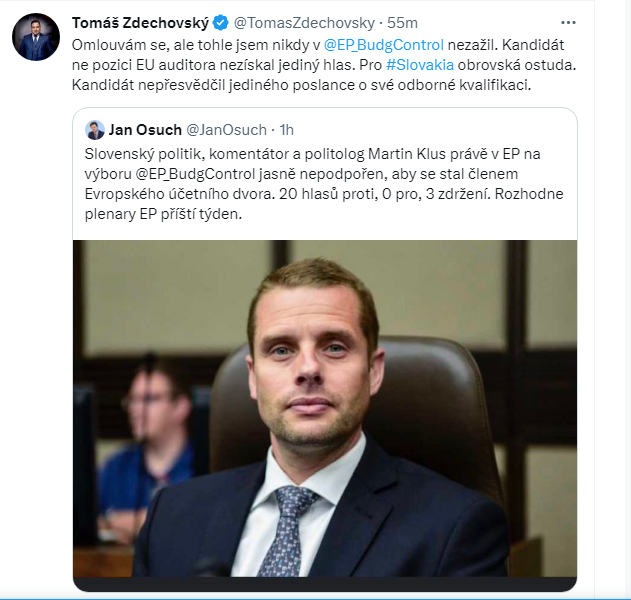Click the Jan Osuch name in the quoted tweet
The width and height of the screenshot is (631, 600).
pyautogui.click(x=144, y=130)
